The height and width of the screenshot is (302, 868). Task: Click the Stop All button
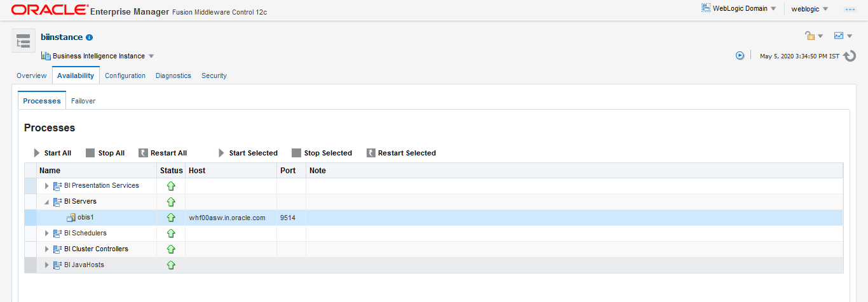(105, 153)
